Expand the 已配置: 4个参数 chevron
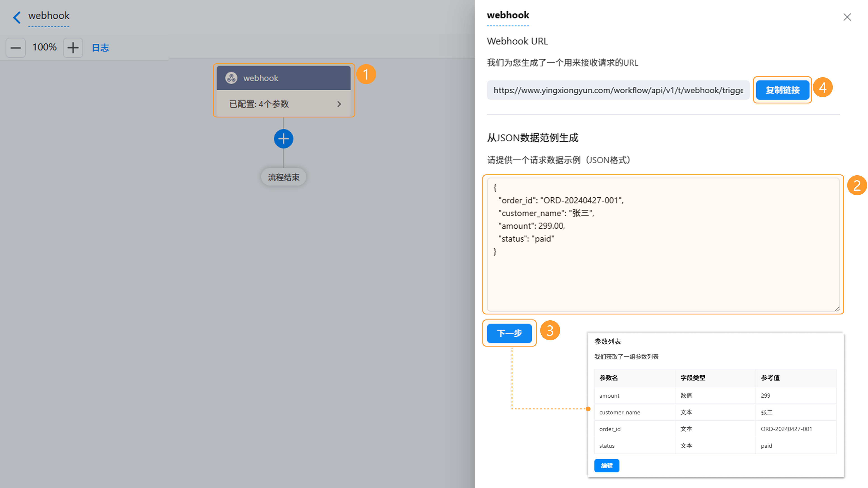Screen dimensions: 868x488 339,104
